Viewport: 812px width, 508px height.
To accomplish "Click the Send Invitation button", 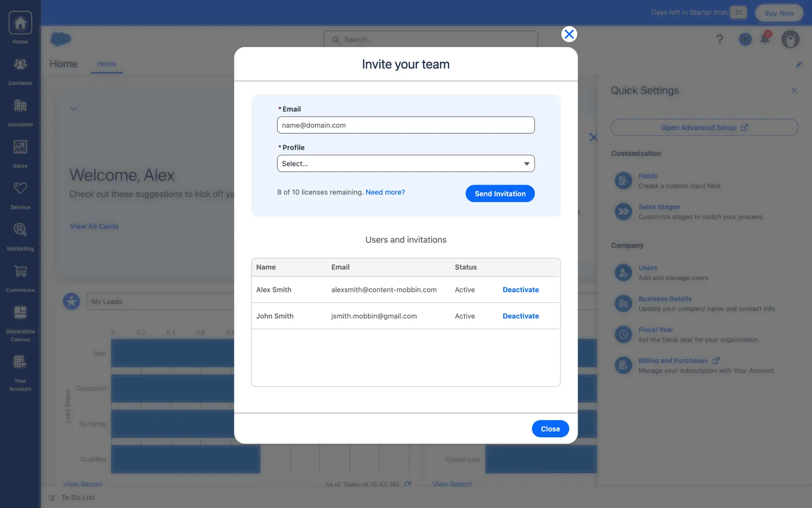I will tap(500, 193).
